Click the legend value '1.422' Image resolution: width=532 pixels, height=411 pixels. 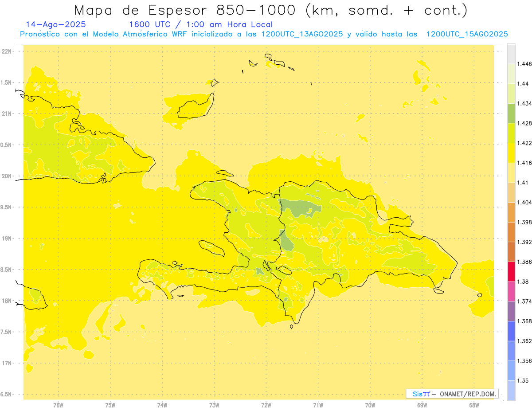coord(524,143)
